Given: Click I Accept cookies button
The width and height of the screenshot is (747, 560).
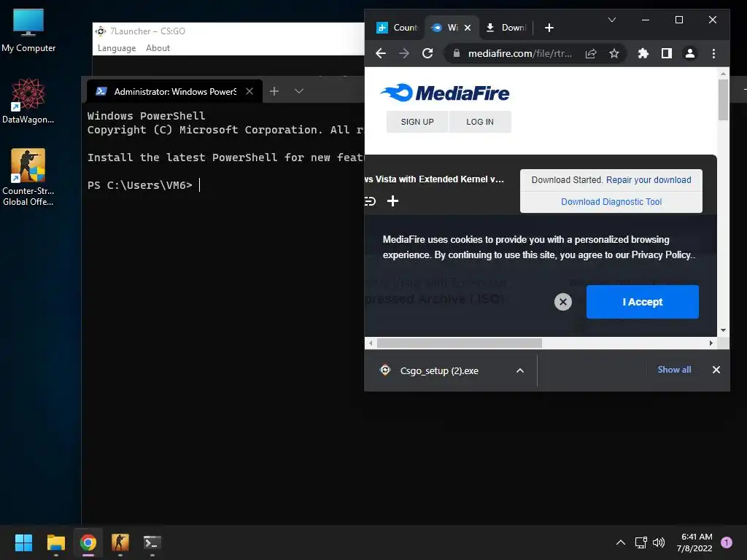Looking at the screenshot, I should [x=642, y=302].
